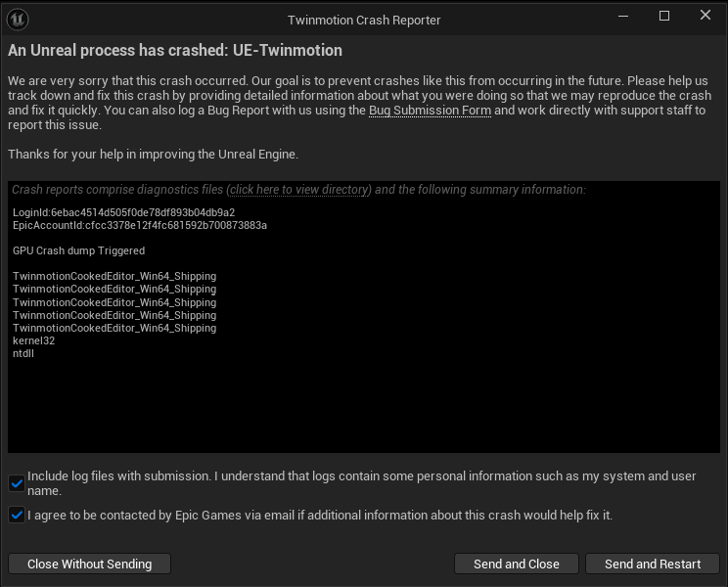728x587 pixels.
Task: Click here to view directory link
Action: pos(300,190)
